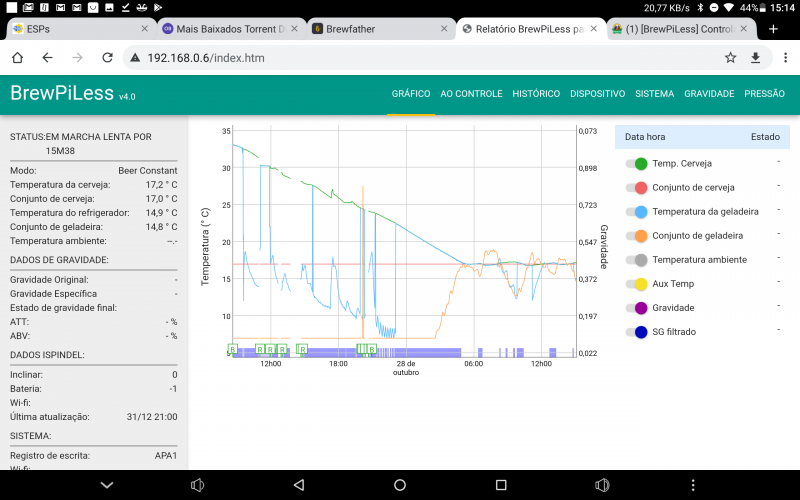Viewport: 800px width, 500px height.
Task: Toggle the Temp. Cerveja series
Action: 637,164
